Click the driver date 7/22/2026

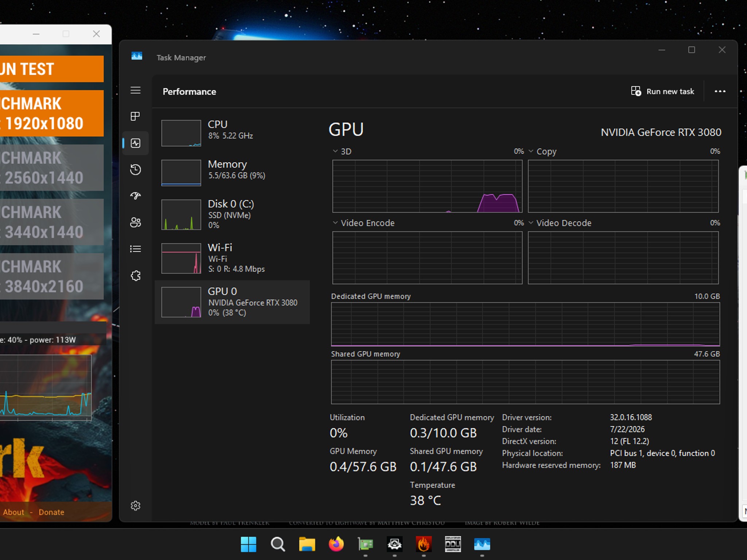[627, 429]
